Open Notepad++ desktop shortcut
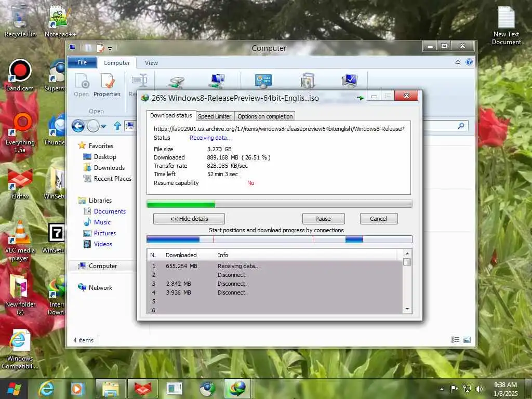532x399 pixels. pyautogui.click(x=60, y=20)
